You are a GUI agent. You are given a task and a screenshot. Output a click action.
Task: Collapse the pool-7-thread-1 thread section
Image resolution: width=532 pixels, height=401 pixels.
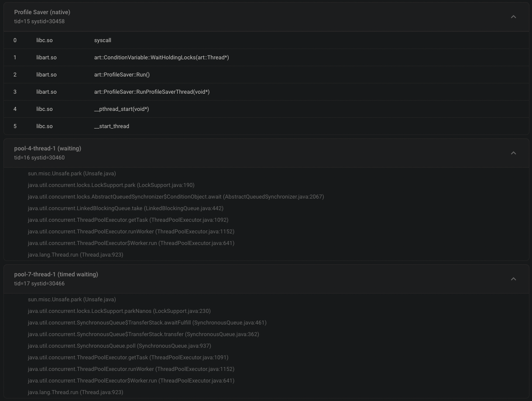514,279
